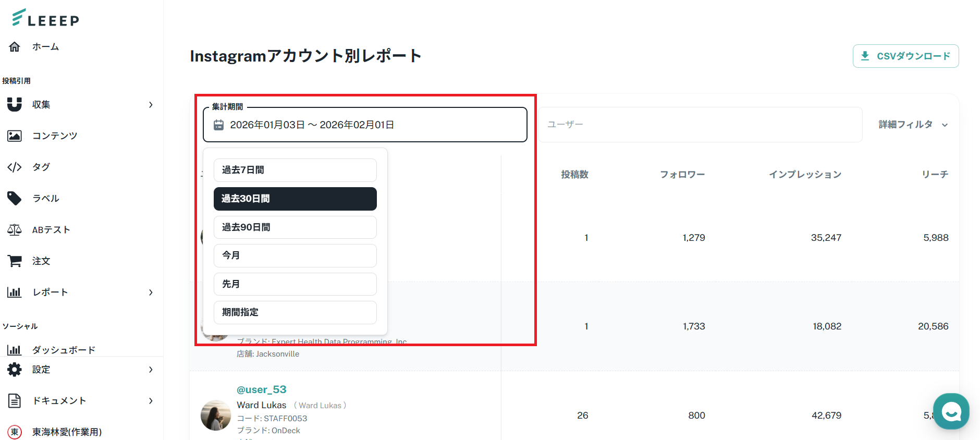Focus the ユーザー search input field
The image size is (980, 440).
pyautogui.click(x=699, y=125)
